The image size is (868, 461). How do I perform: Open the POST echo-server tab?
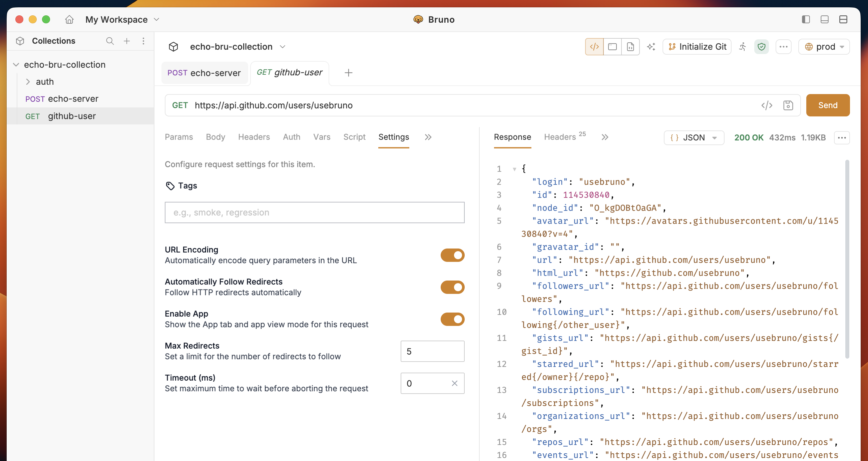pos(204,73)
